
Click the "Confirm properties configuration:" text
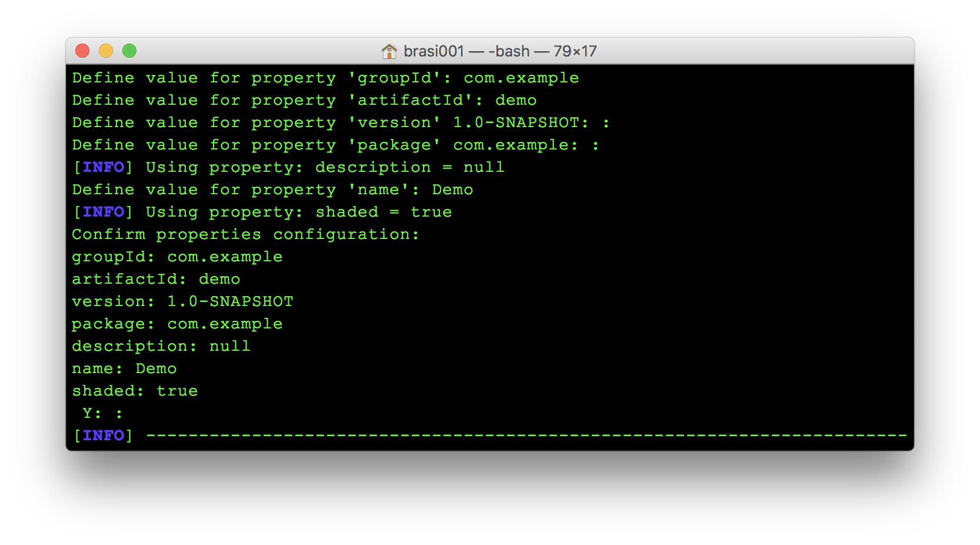[245, 235]
